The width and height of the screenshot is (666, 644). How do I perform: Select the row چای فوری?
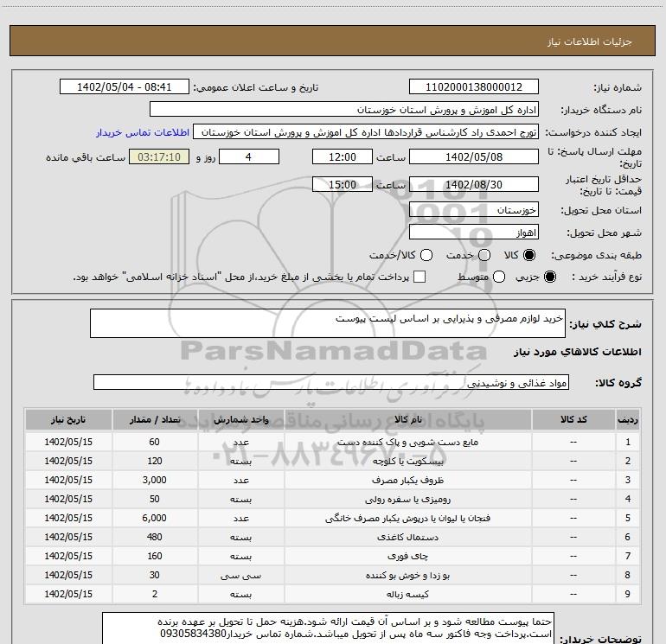click(x=333, y=556)
